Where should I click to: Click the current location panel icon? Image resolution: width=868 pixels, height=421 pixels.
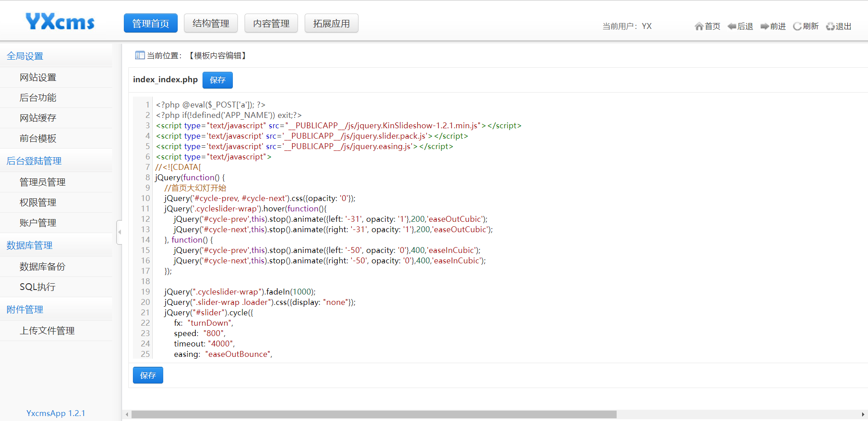pos(140,55)
